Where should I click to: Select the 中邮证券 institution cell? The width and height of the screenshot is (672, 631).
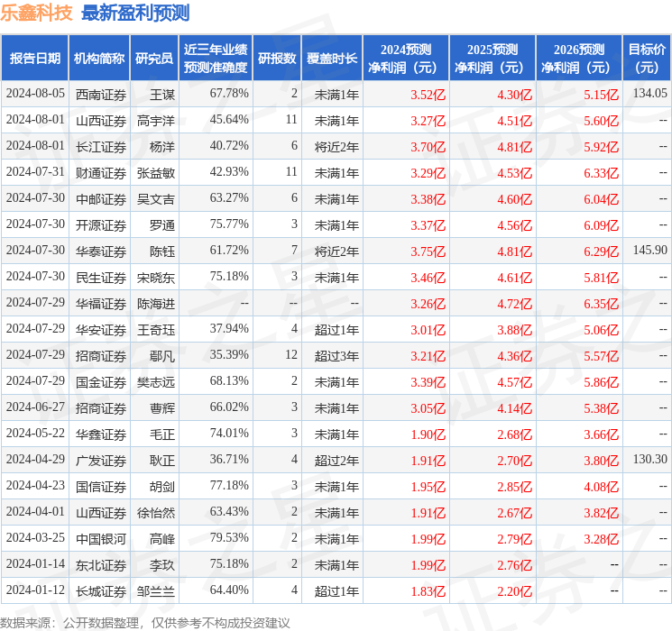pyautogui.click(x=101, y=199)
